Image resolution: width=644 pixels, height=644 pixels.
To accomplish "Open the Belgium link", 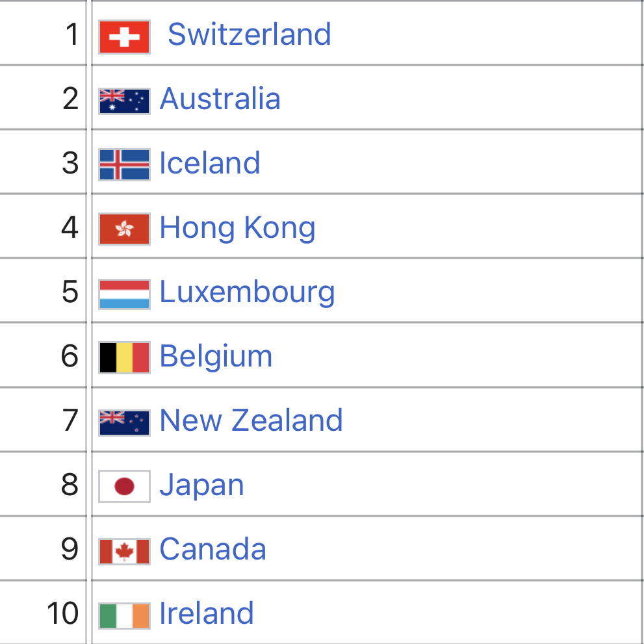I will tap(216, 356).
